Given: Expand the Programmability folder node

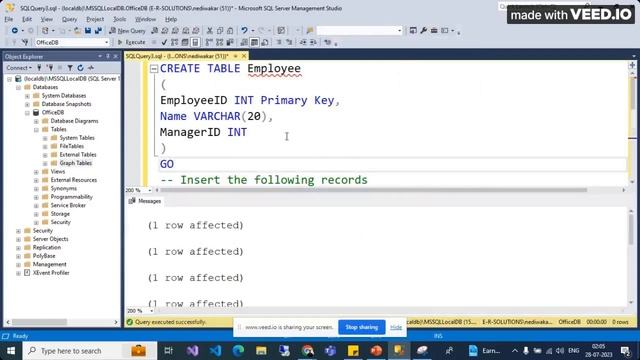Looking at the screenshot, I should point(36,197).
